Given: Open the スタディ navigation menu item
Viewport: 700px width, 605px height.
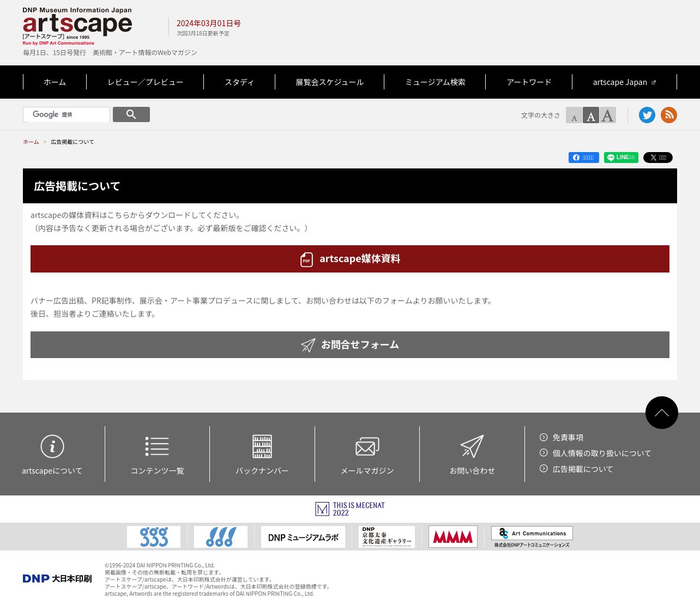Looking at the screenshot, I should (x=239, y=82).
